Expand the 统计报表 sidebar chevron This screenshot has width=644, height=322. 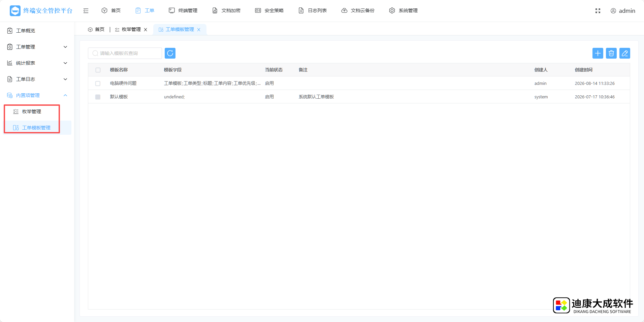pos(65,63)
